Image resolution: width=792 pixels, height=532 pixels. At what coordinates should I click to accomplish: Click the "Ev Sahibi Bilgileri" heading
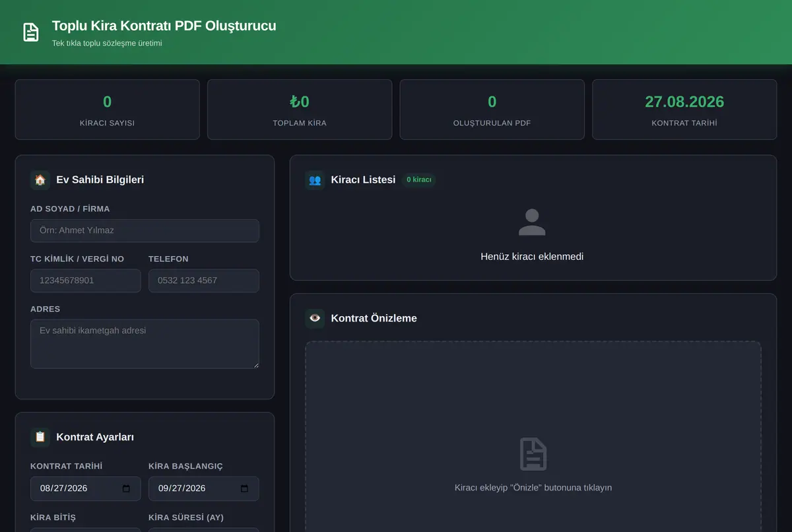[x=100, y=180]
